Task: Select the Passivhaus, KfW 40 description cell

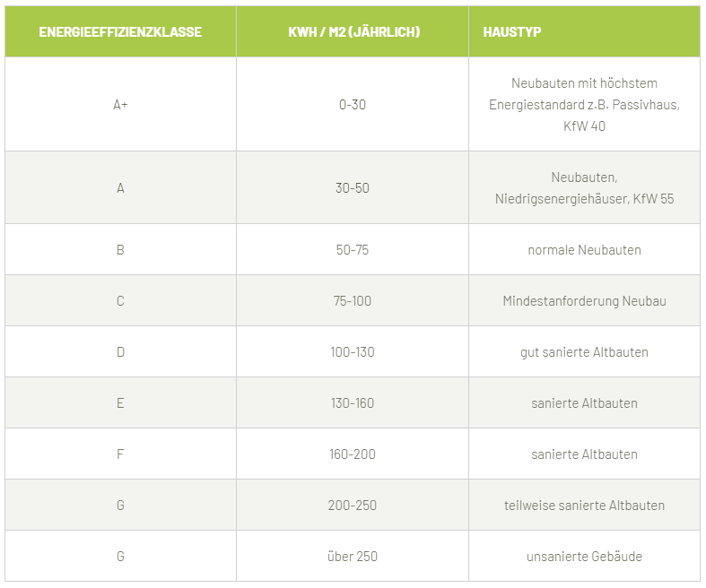Action: point(584,104)
